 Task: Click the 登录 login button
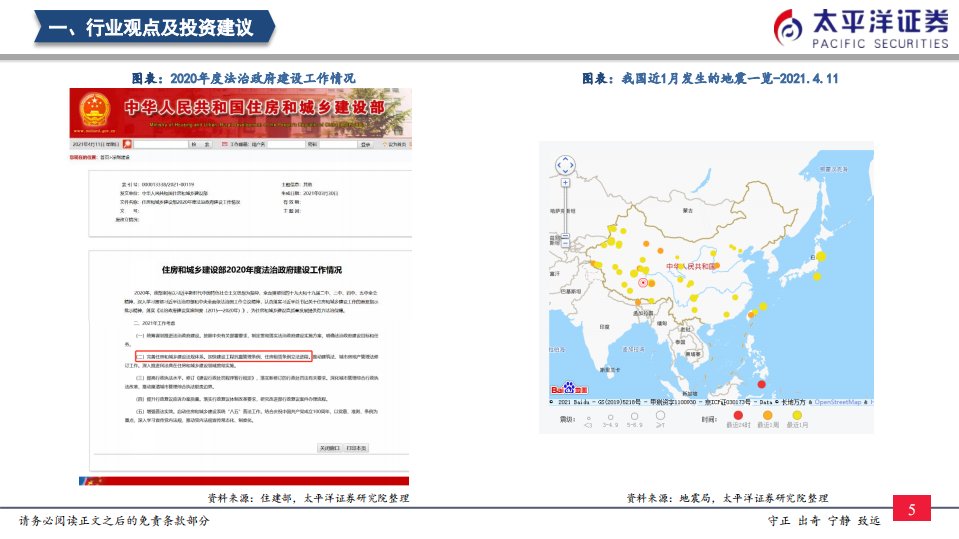(366, 144)
